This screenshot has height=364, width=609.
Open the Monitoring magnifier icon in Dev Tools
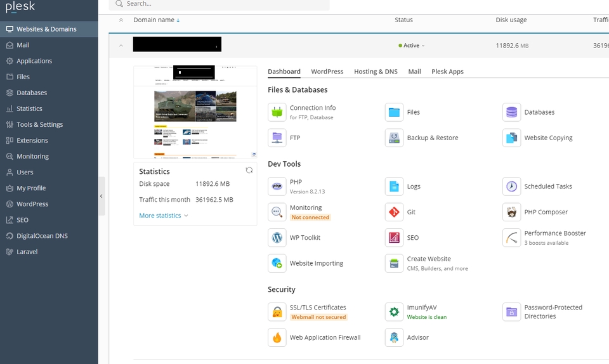tap(277, 212)
